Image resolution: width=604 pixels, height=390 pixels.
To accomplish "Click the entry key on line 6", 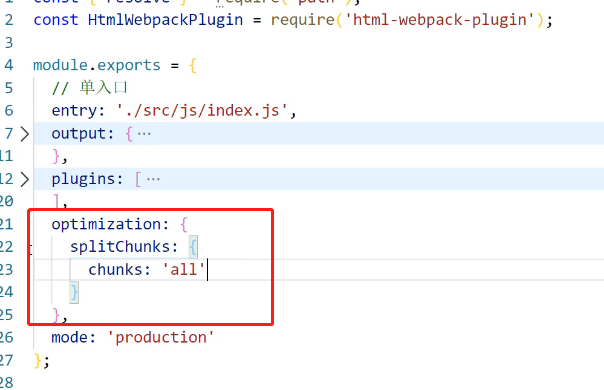I will (x=74, y=111).
